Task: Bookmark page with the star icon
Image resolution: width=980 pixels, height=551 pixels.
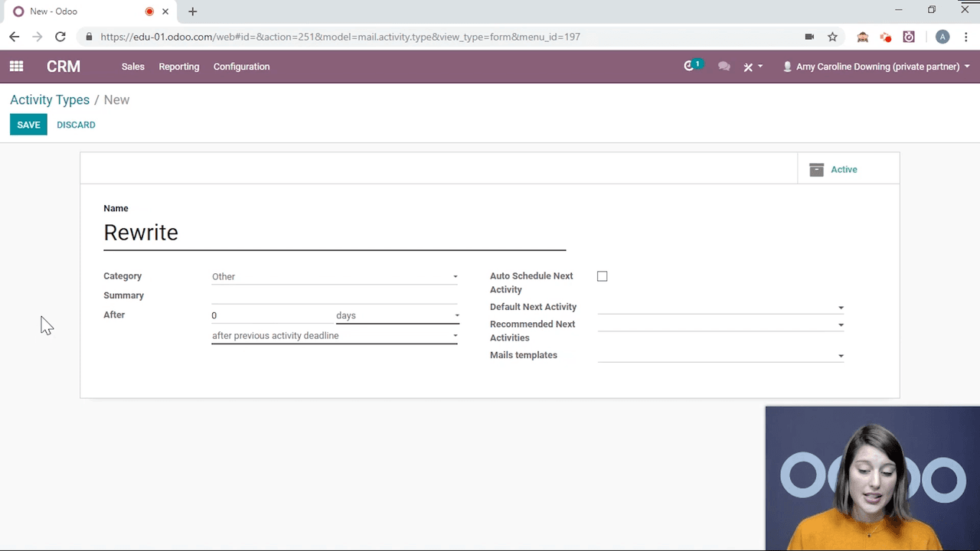Action: (x=832, y=37)
